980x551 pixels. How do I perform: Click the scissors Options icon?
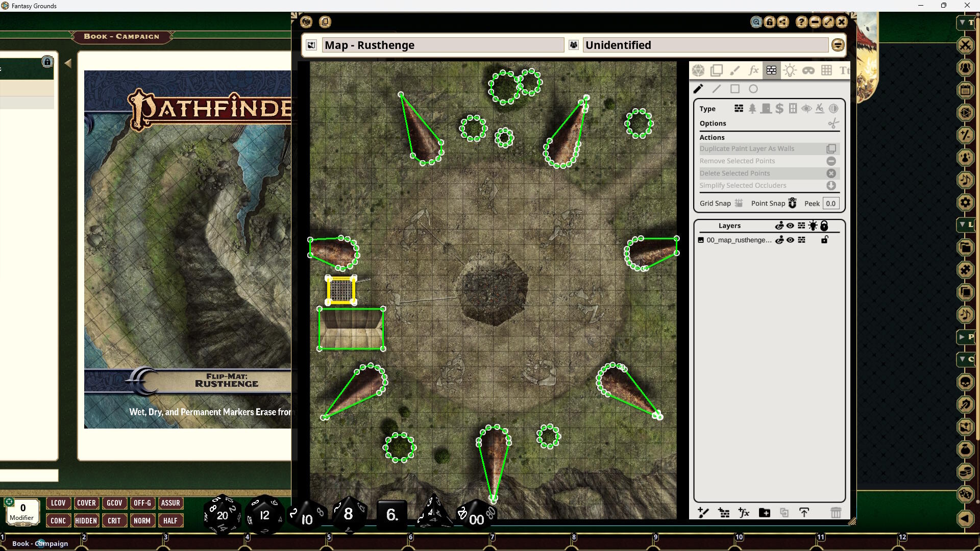tap(833, 123)
